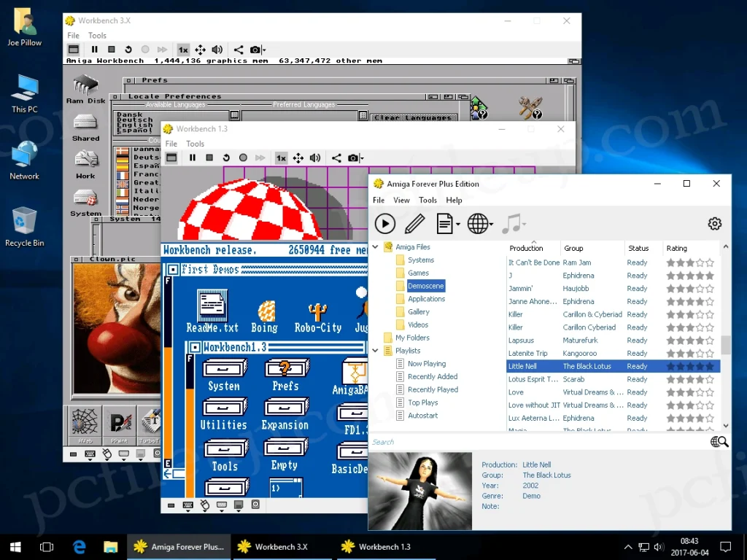Open the Tools menu in Amiga Forever
747x560 pixels.
click(427, 200)
